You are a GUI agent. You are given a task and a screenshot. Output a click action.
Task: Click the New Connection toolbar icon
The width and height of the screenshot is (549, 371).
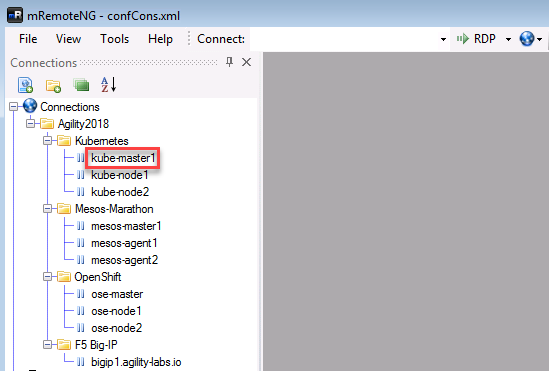point(26,85)
